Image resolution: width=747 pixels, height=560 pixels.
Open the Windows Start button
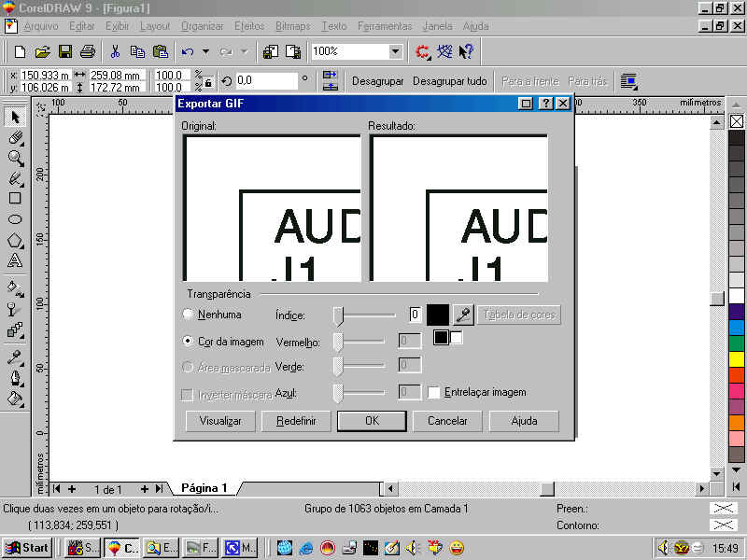coord(27,548)
